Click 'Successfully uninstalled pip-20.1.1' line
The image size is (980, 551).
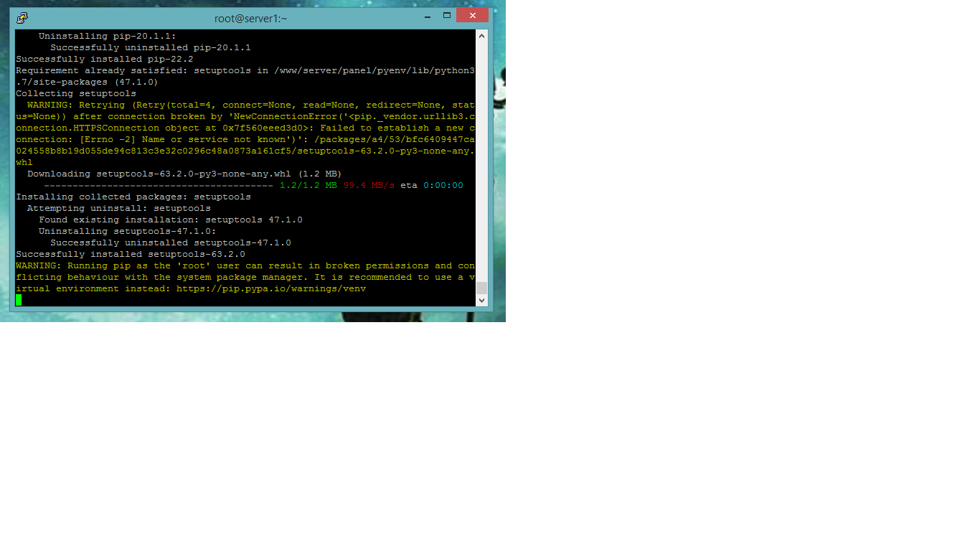pos(151,47)
